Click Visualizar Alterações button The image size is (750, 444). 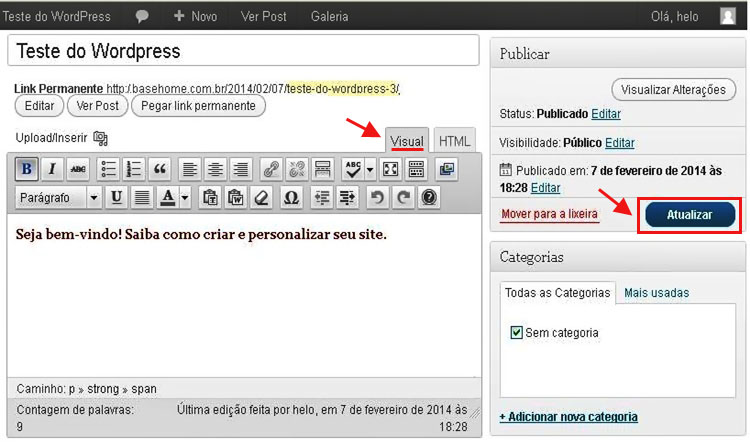coord(673,89)
